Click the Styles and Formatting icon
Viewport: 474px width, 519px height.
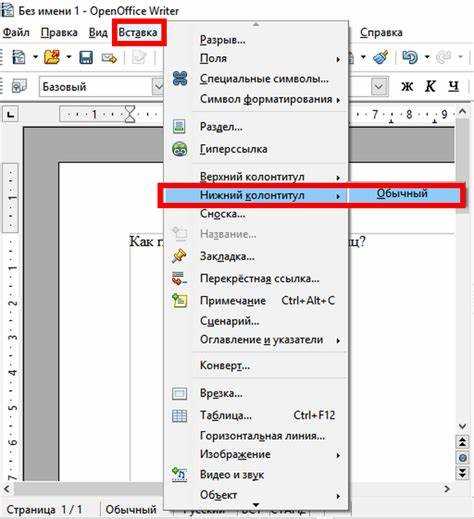[x=19, y=87]
